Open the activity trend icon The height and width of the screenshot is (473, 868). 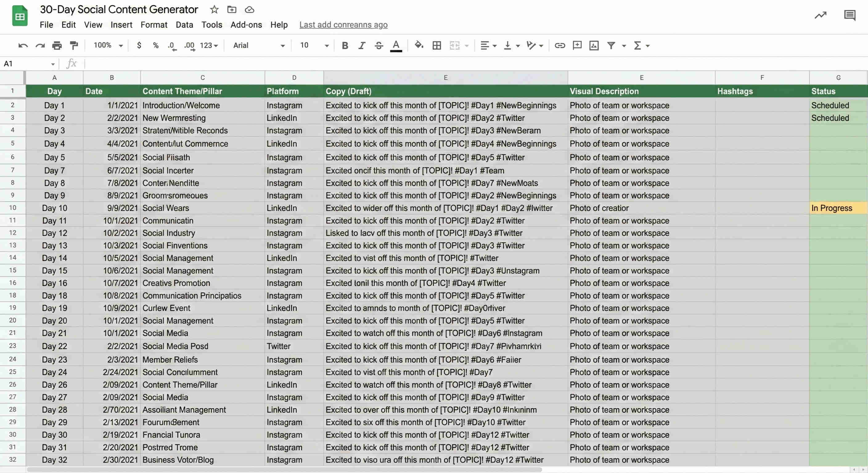[821, 15]
